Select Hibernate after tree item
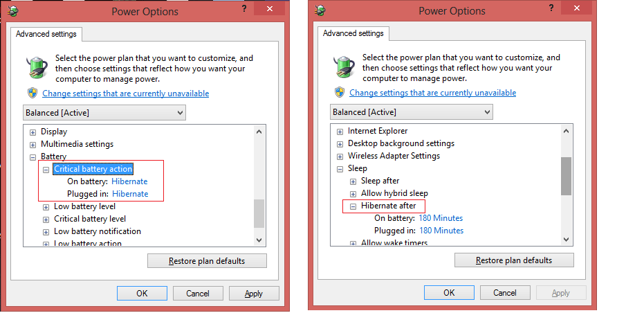Viewport: 644px width, 313px height. (x=389, y=206)
